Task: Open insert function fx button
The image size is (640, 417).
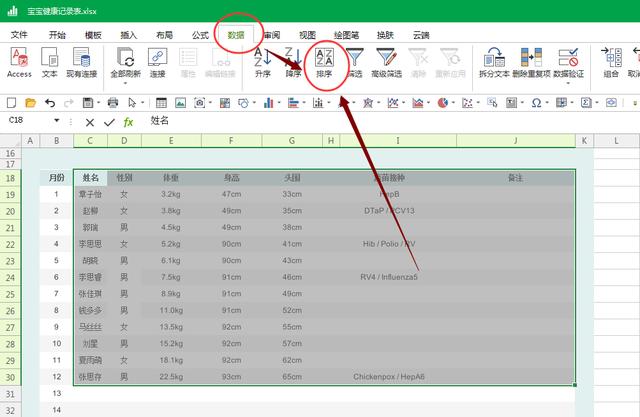Action: [x=128, y=122]
